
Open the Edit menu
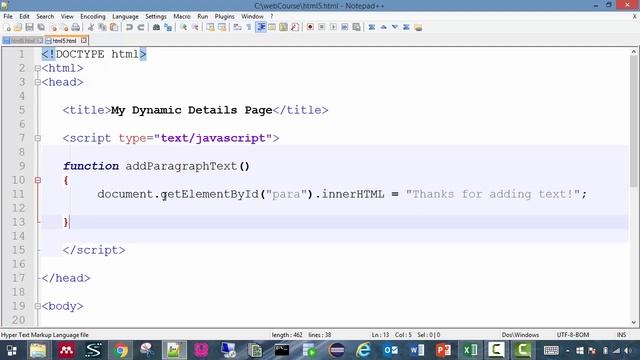[x=24, y=16]
